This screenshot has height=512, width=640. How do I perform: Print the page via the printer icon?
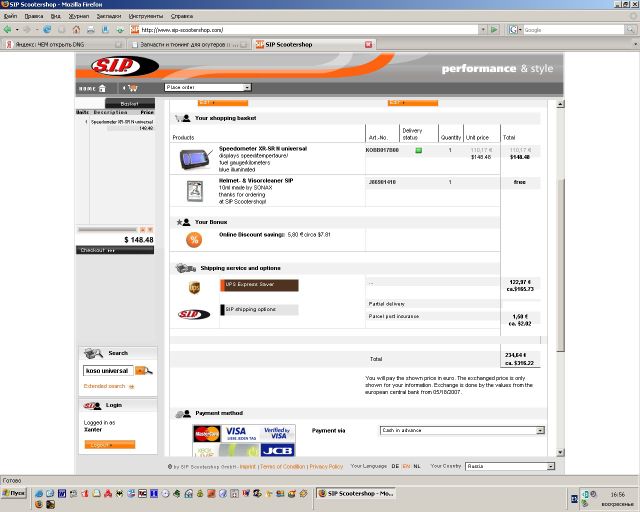pyautogui.click(x=91, y=29)
